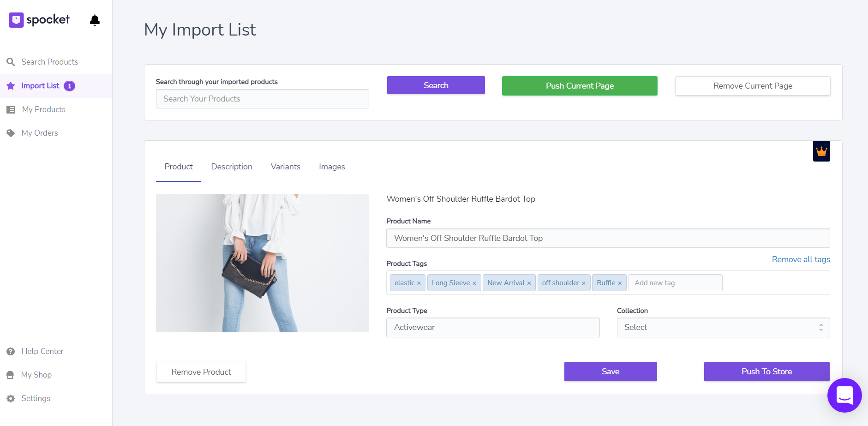Click the My Shop storefront icon
868x426 pixels.
[x=10, y=375]
